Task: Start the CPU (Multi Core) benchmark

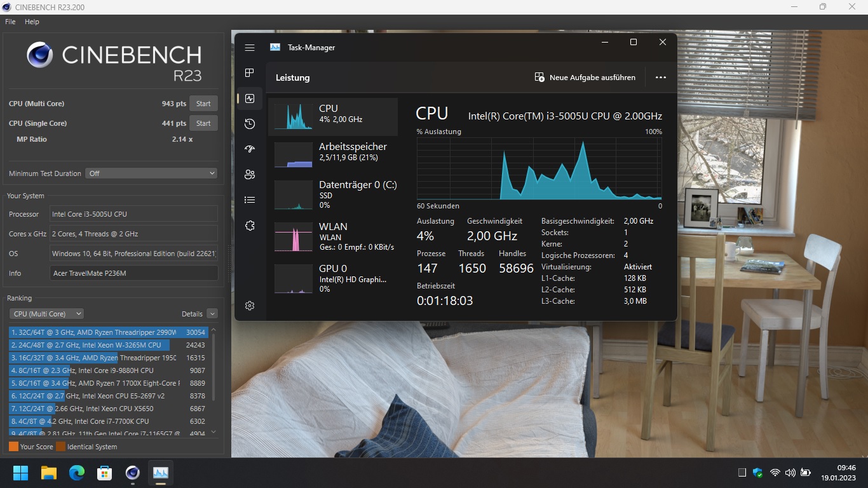Action: pyautogui.click(x=203, y=104)
